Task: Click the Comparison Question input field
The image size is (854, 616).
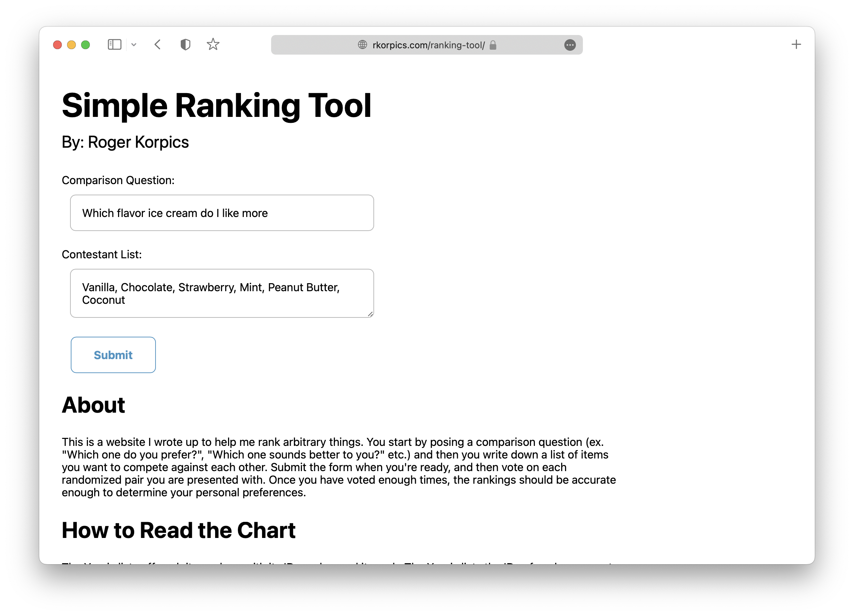Action: tap(222, 212)
